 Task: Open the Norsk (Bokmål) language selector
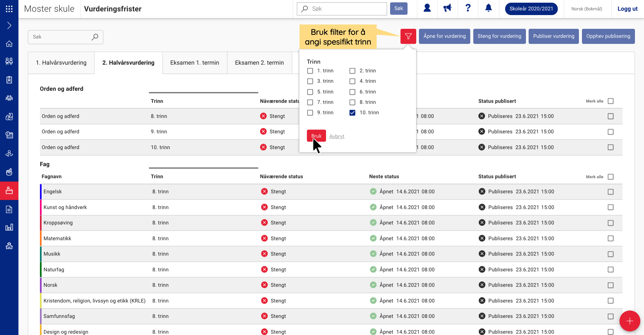click(x=587, y=9)
